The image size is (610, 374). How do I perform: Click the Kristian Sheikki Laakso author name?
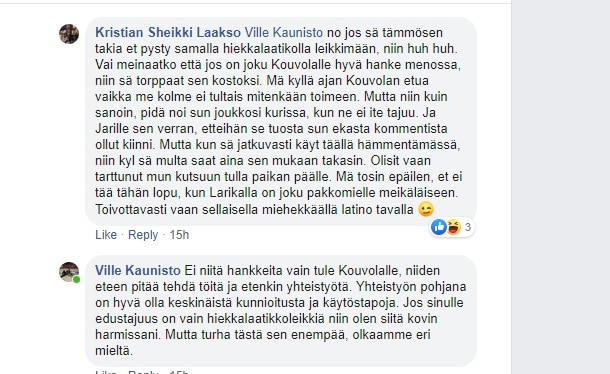[x=168, y=32]
